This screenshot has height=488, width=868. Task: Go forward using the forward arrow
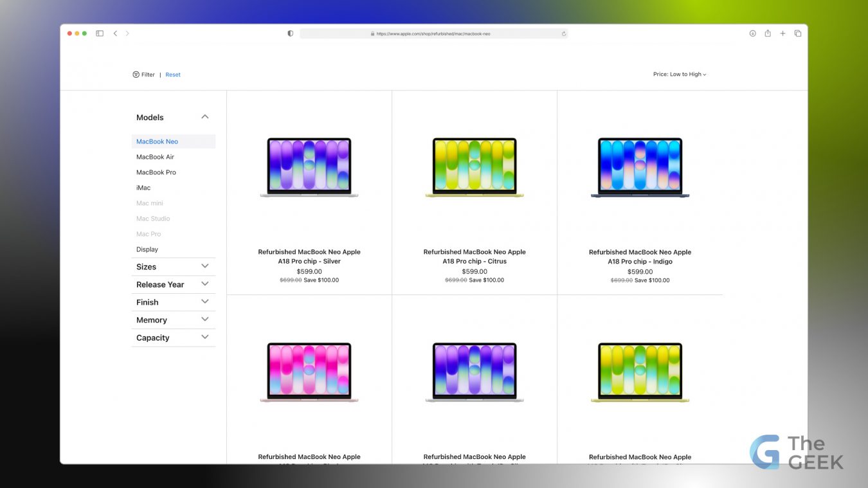127,33
